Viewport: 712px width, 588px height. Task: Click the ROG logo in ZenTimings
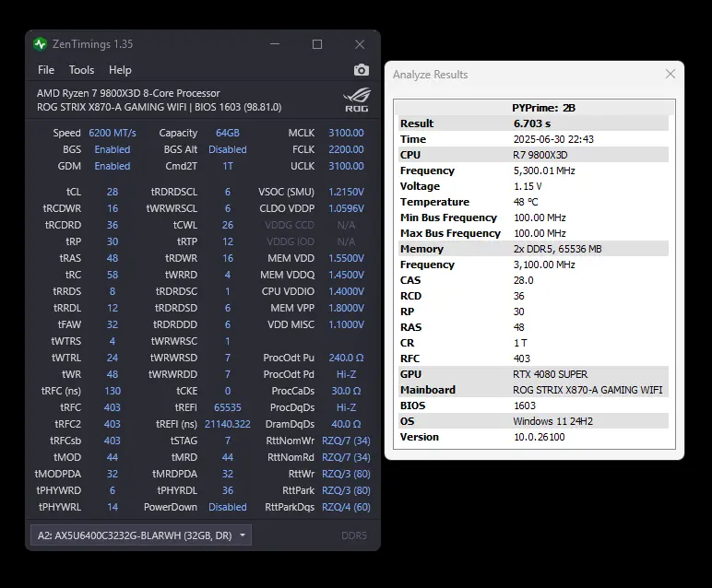click(x=357, y=100)
